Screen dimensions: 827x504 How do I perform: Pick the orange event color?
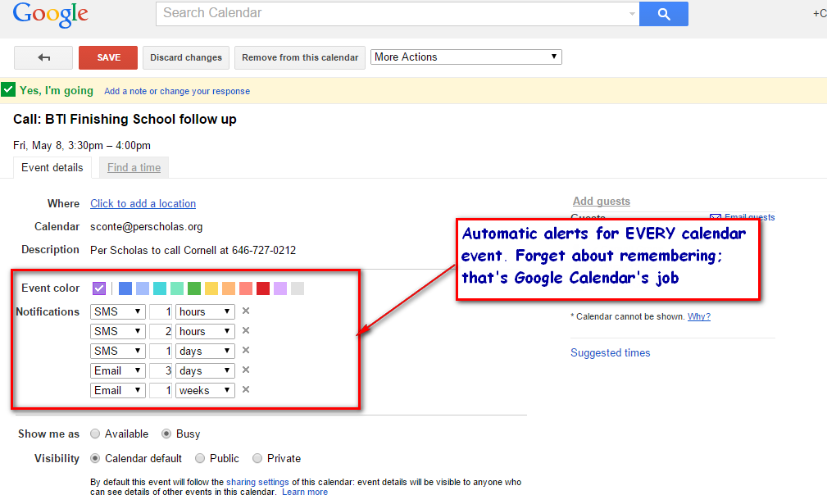click(229, 288)
